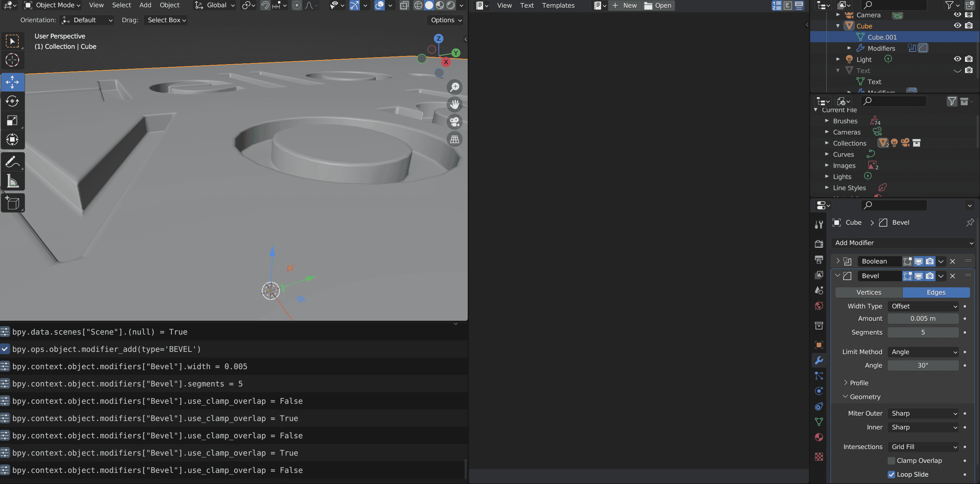Screen dimensions: 980x484
Task: Click the bevel Angle 30° field
Action: 923,365
